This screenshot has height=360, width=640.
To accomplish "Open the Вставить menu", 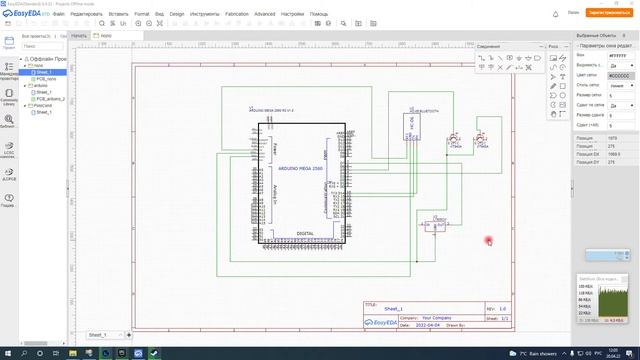I will [x=118, y=14].
